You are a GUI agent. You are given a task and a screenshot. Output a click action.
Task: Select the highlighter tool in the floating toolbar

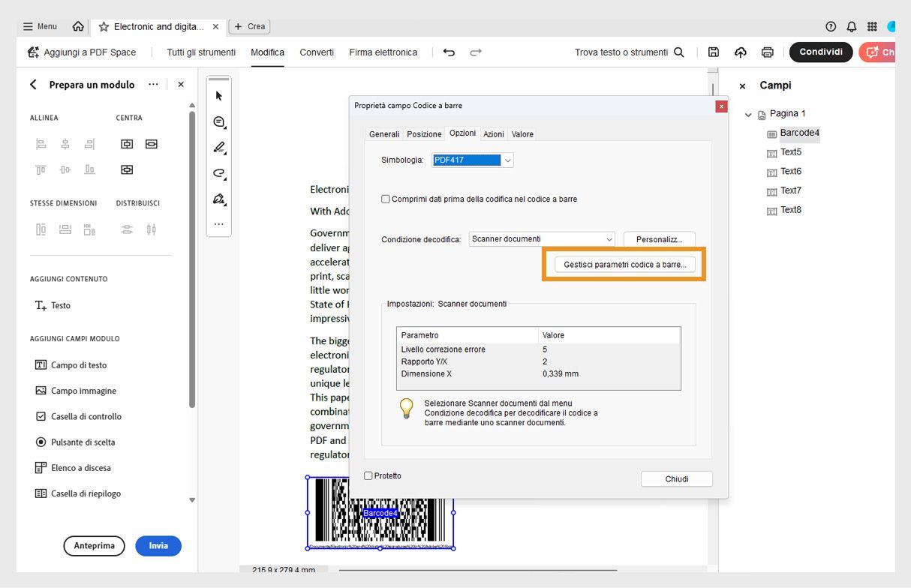(218, 148)
